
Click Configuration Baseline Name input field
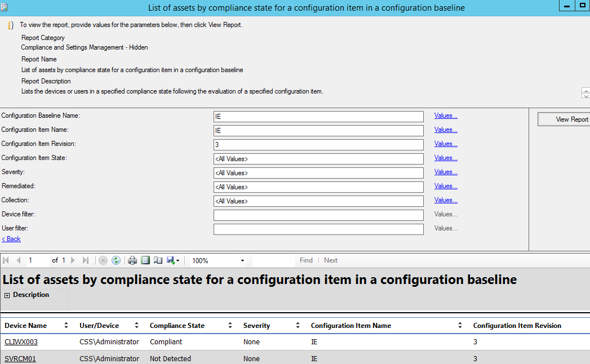(x=318, y=117)
